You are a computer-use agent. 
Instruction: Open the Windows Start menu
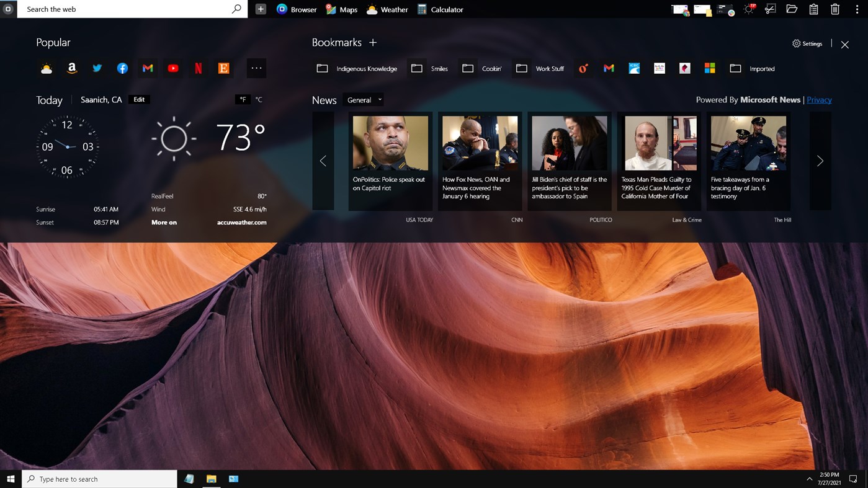point(11,479)
